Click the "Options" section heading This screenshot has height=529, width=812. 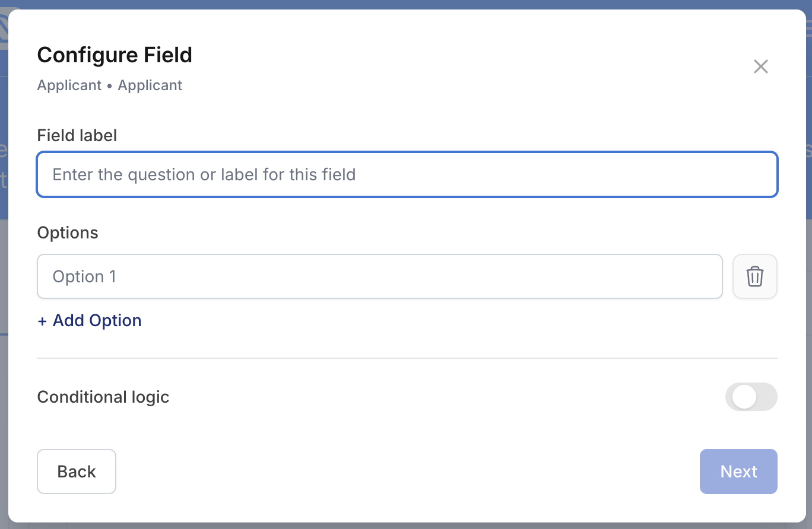pyautogui.click(x=68, y=232)
